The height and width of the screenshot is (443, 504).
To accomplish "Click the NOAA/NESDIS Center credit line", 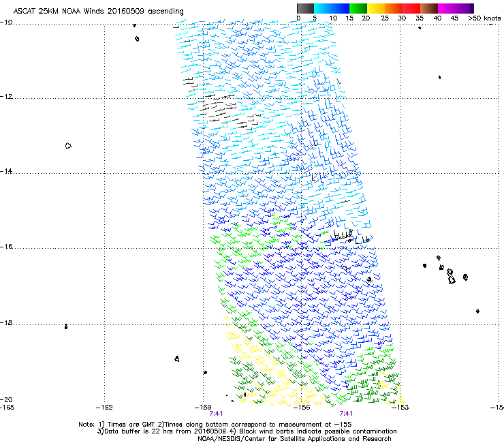I will 294,439.
